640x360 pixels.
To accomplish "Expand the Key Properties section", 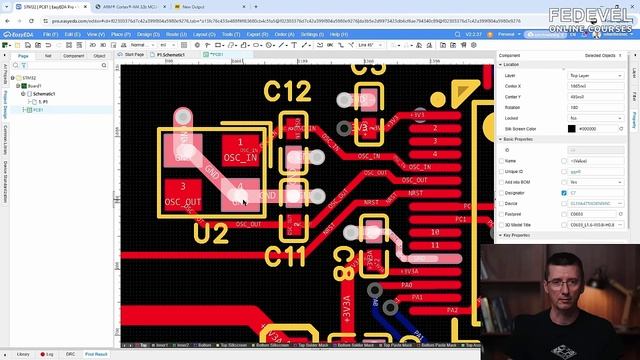I will tap(501, 235).
